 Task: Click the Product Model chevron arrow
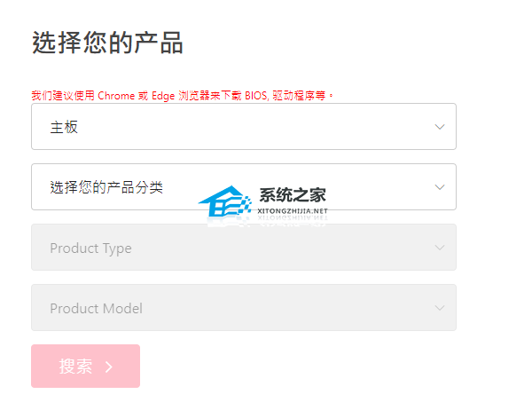pyautogui.click(x=440, y=308)
